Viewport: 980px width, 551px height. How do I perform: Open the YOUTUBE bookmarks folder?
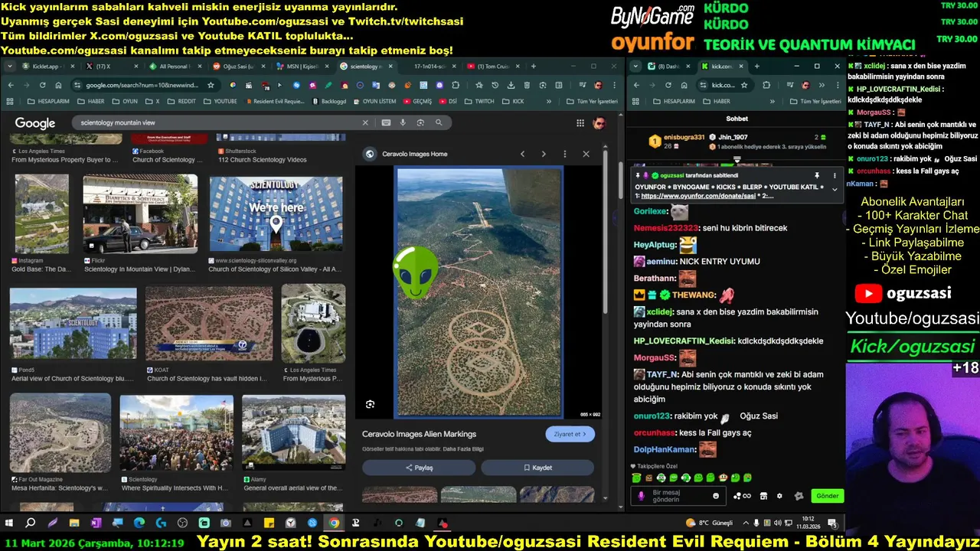[x=220, y=101]
